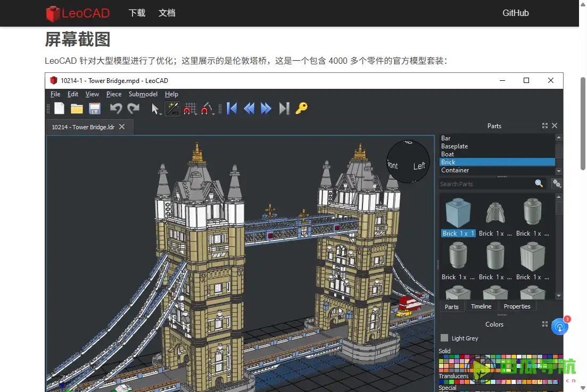Click the Undo arrow icon
This screenshot has width=587, height=392.
pos(115,109)
